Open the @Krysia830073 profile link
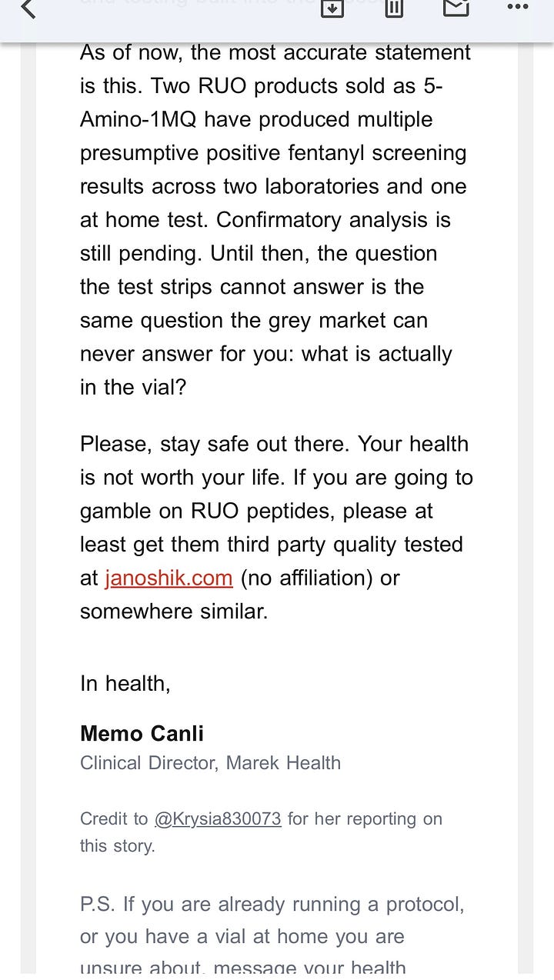Screen dimensions: 554x980 tap(218, 819)
